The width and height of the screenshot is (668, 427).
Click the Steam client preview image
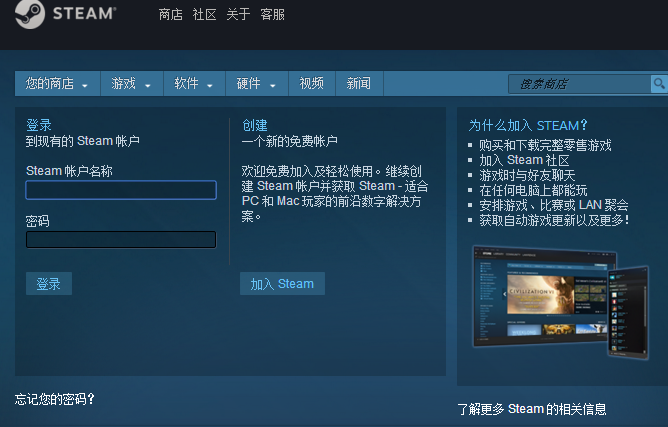tap(561, 302)
